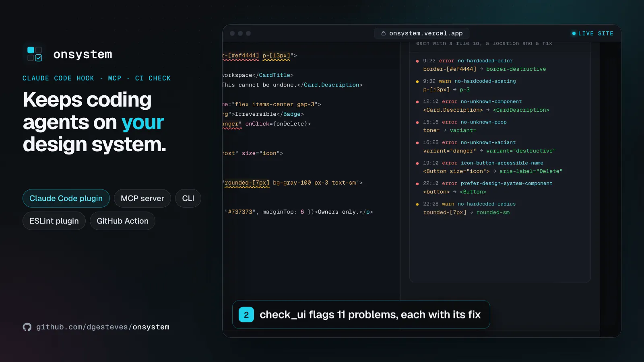Click the onsystem.vercel.app address bar
644x362 pixels.
click(x=422, y=33)
